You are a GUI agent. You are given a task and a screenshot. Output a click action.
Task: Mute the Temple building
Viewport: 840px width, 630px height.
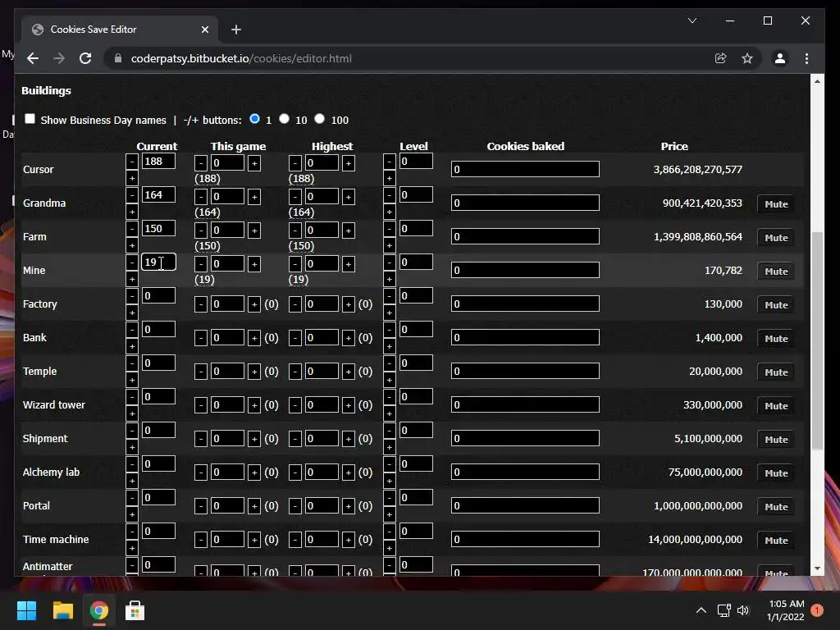[776, 372]
